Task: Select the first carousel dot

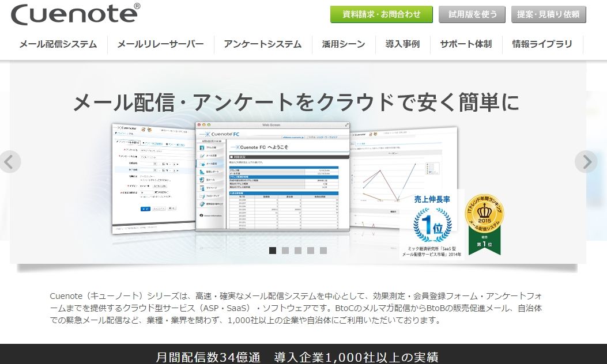Action: 273,251
